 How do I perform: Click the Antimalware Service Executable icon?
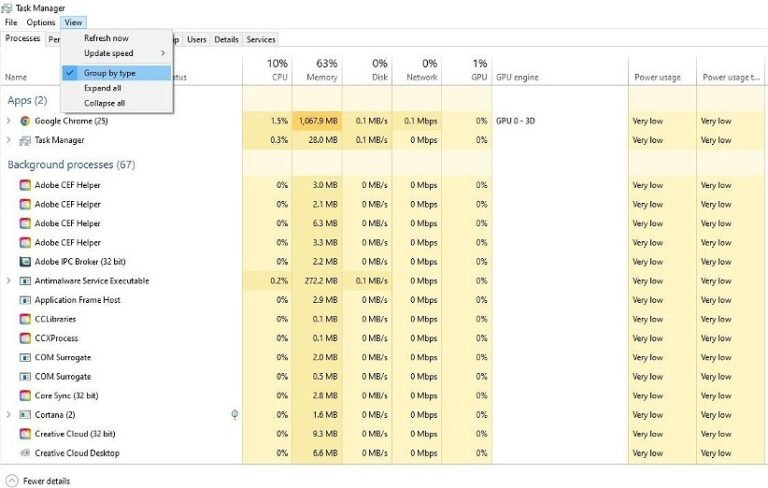pos(26,281)
